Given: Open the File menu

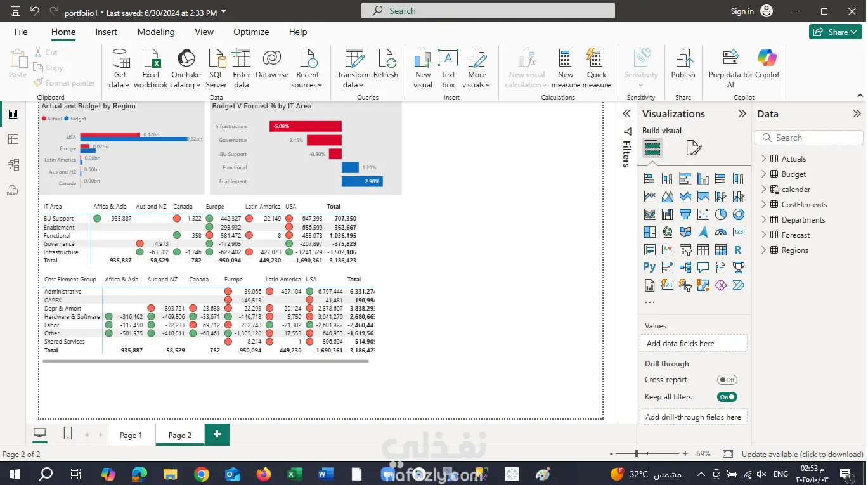Looking at the screenshot, I should (x=21, y=32).
